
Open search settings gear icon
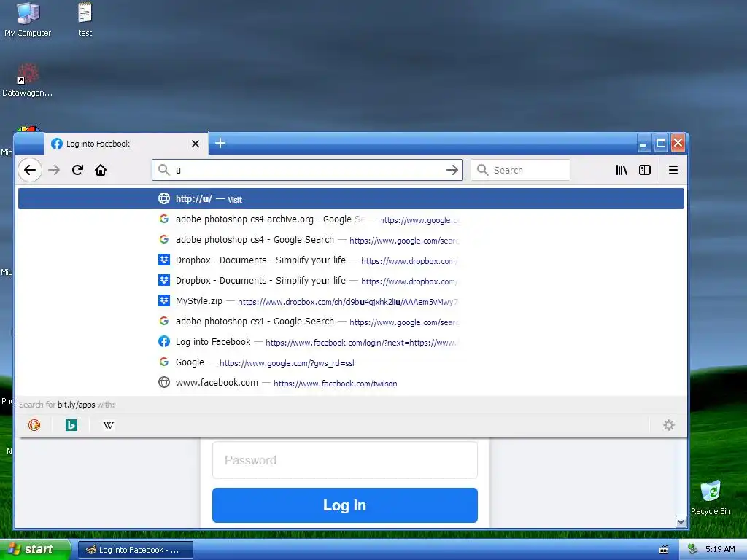[x=669, y=425]
